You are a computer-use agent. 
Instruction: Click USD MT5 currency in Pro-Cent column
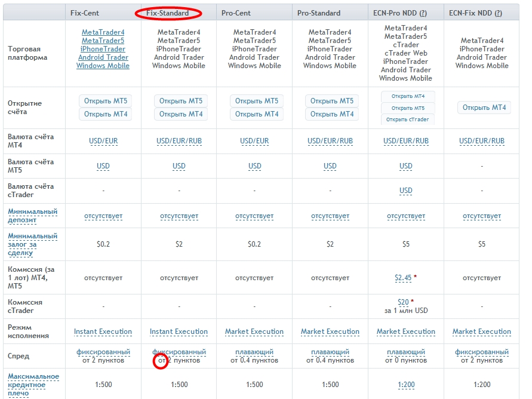[x=254, y=166]
